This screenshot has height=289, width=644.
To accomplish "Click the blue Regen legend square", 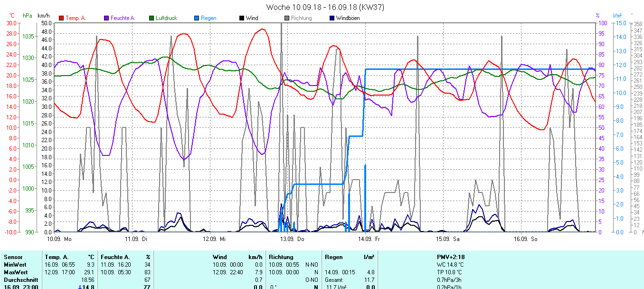I will click(x=197, y=18).
